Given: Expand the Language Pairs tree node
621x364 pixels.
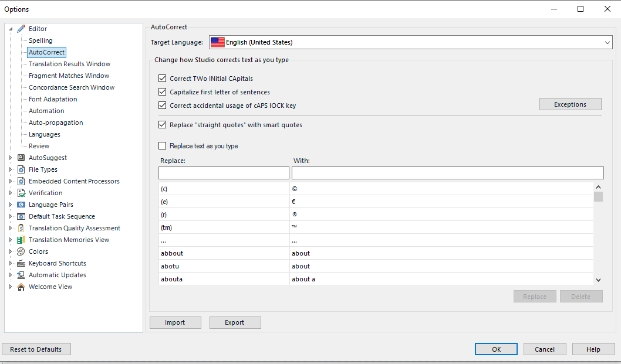Looking at the screenshot, I should [x=11, y=205].
